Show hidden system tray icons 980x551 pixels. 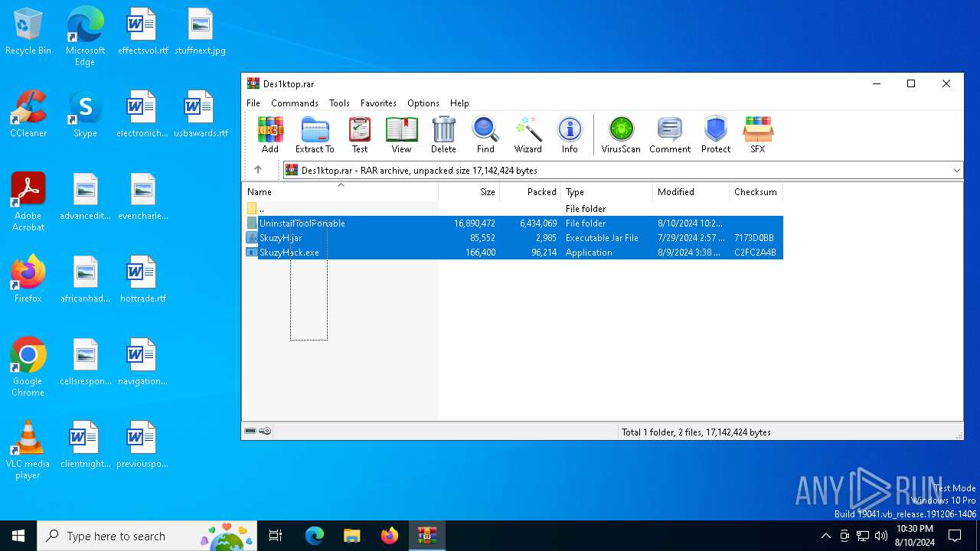[x=825, y=536]
